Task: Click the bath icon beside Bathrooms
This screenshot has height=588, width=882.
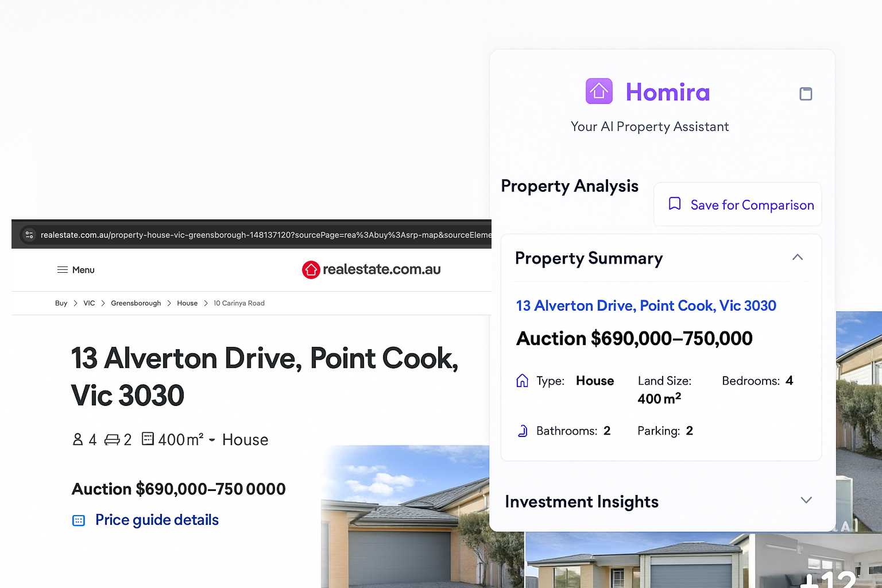Action: pyautogui.click(x=523, y=431)
